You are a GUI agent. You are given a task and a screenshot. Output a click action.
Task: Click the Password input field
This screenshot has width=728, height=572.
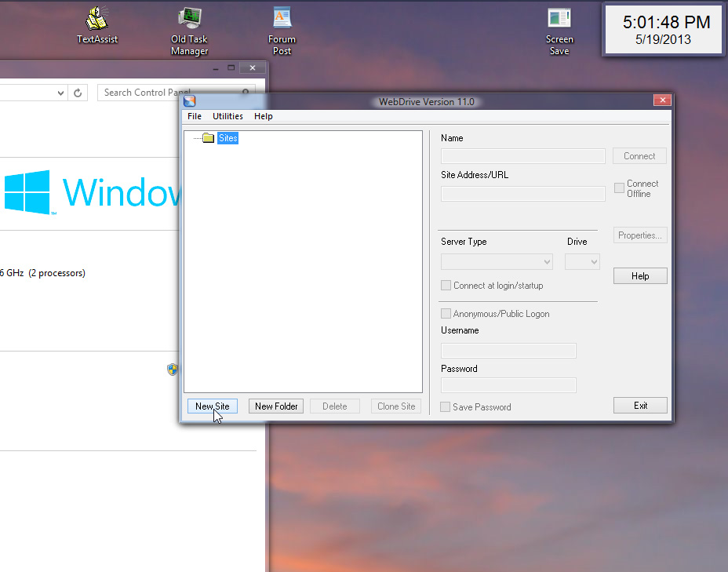(x=508, y=385)
